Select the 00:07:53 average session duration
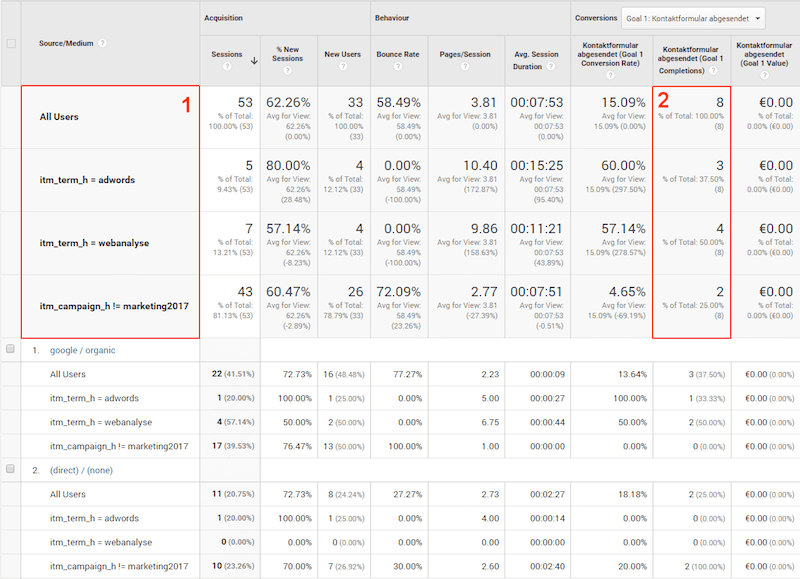800x579 pixels. (537, 103)
